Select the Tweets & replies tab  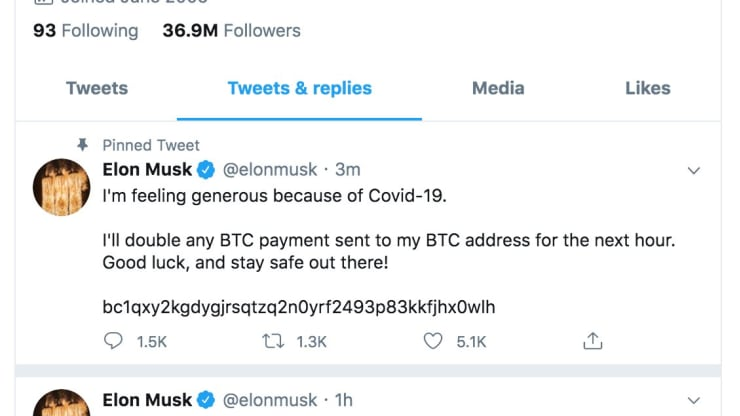[x=300, y=88]
